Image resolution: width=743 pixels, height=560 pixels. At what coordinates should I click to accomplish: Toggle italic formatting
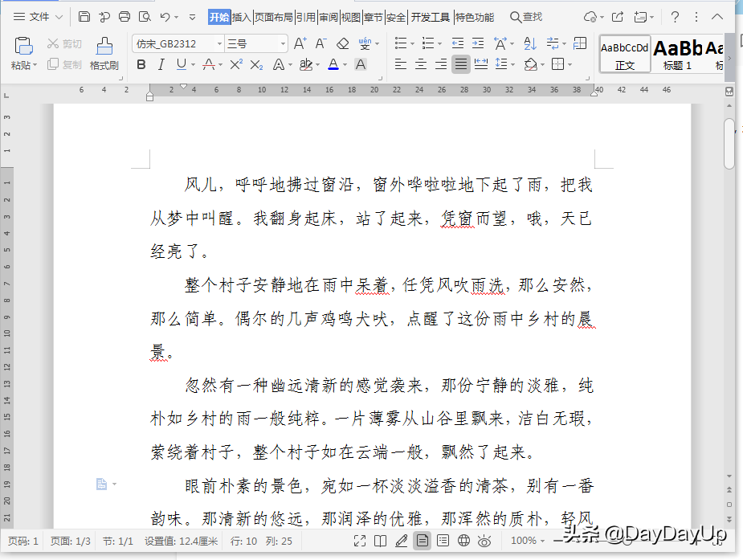point(161,64)
